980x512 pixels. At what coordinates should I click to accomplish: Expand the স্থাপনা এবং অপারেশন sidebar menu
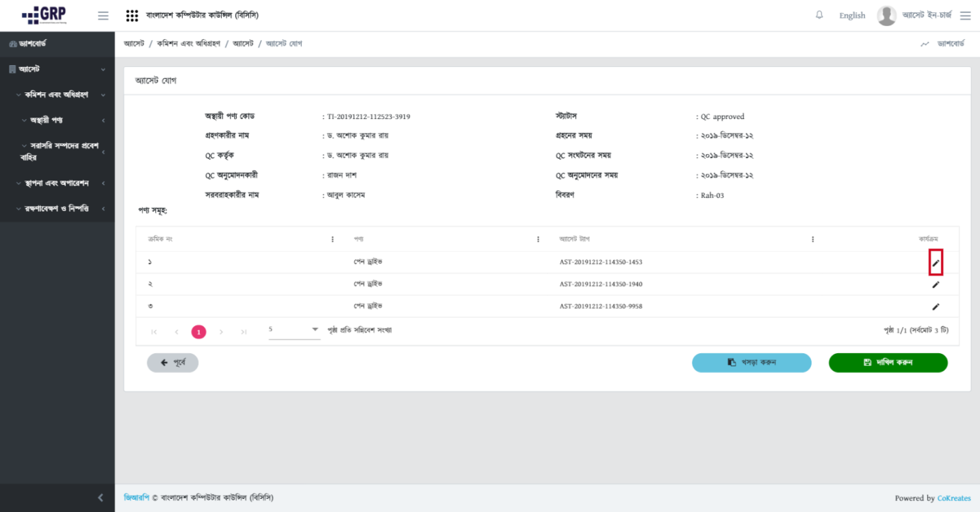61,183
